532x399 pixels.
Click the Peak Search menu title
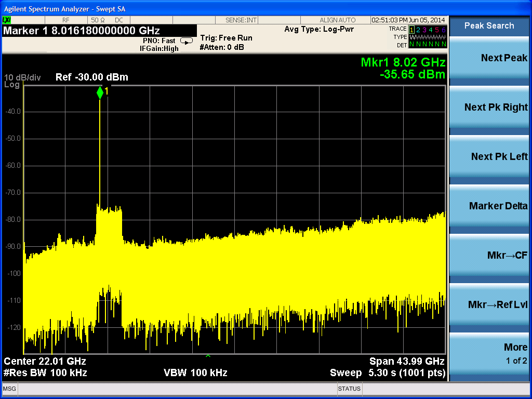coord(489,25)
